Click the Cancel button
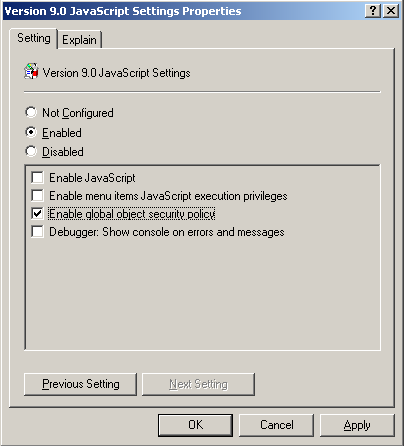 (x=277, y=425)
